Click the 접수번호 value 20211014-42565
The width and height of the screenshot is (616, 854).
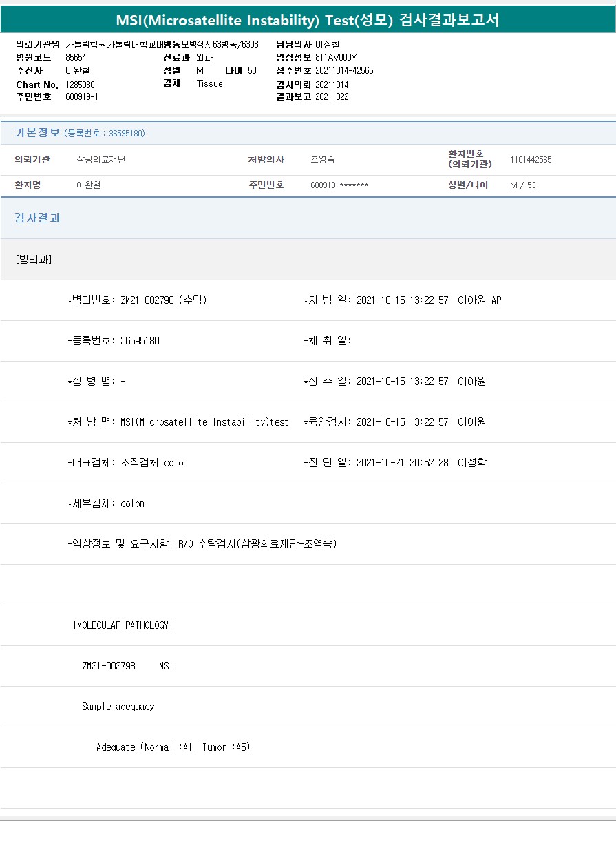coord(344,70)
